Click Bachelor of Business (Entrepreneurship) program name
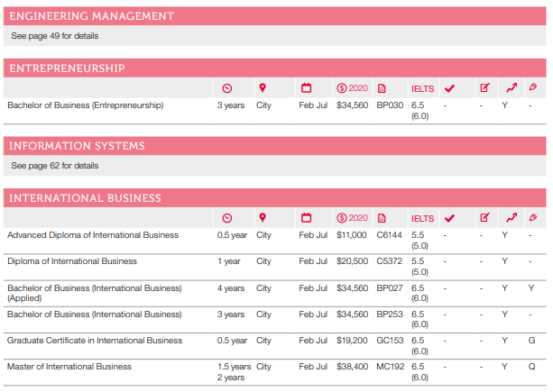Viewport: 553px width, 392px height. (86, 105)
